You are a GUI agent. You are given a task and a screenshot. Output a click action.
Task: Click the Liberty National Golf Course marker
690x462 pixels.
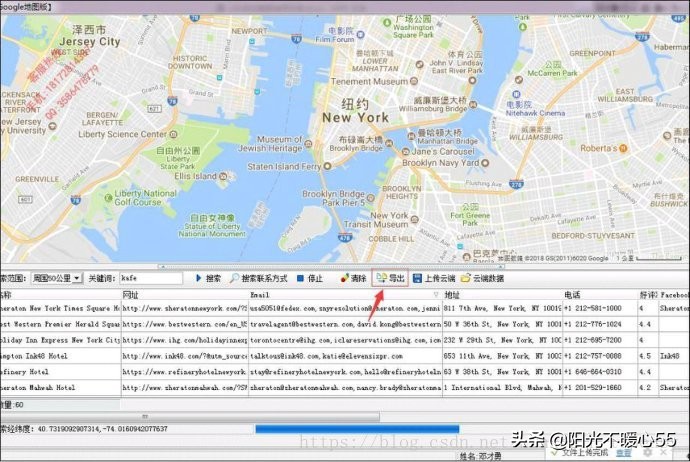point(108,198)
